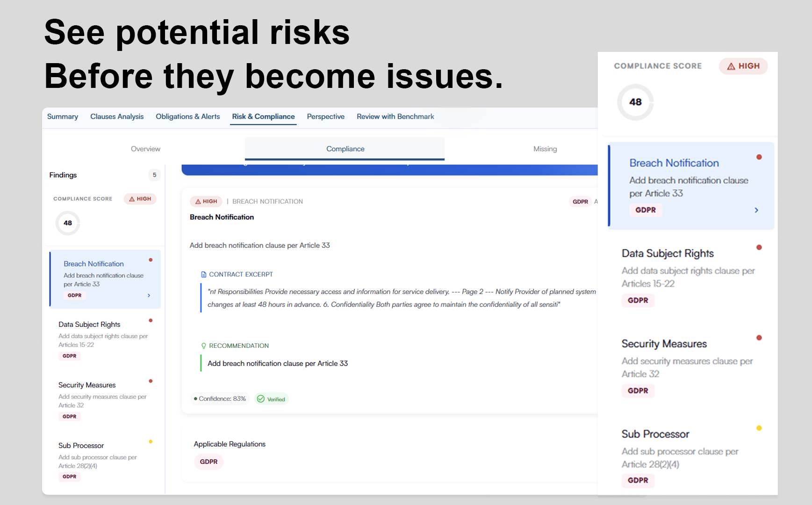812x505 pixels.
Task: Click the Applicable Regulations heading
Action: (x=230, y=444)
